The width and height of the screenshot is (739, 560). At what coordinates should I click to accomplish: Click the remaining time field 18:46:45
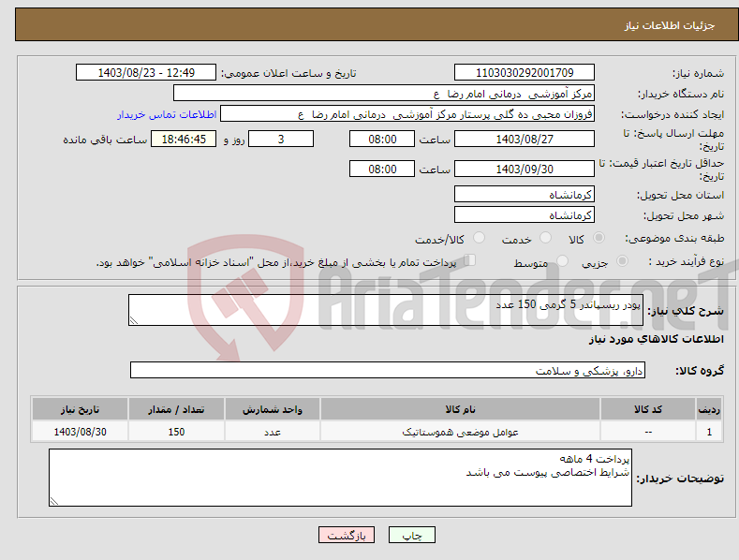(184, 139)
